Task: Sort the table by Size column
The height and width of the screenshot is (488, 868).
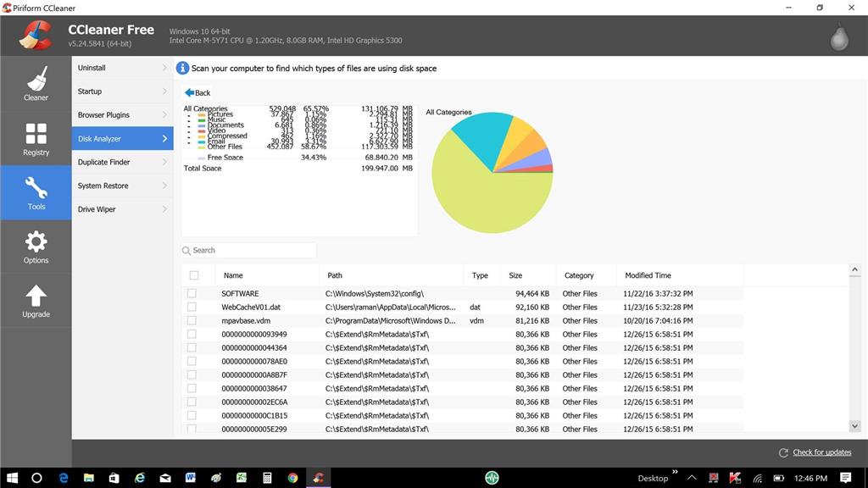Action: pos(515,275)
